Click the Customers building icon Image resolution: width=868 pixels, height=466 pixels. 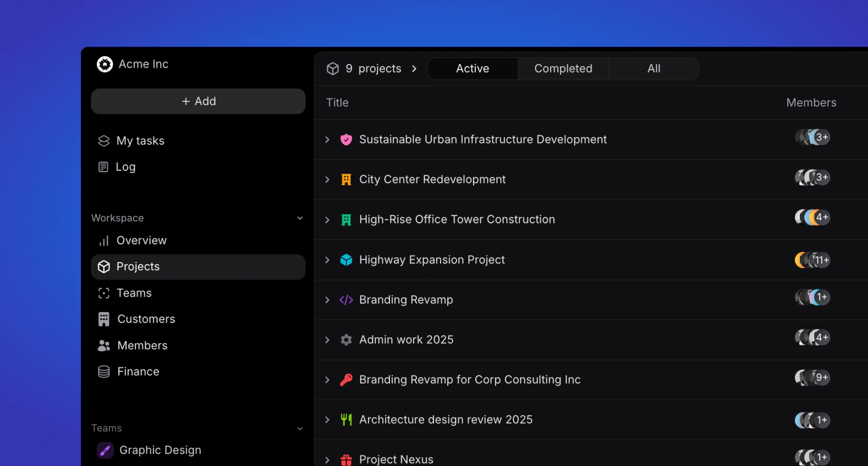(x=103, y=319)
